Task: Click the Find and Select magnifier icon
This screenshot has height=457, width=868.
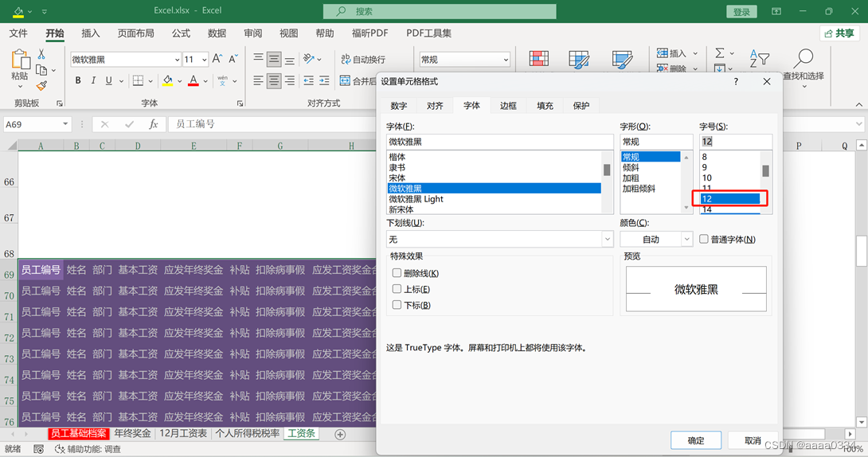Action: click(803, 58)
